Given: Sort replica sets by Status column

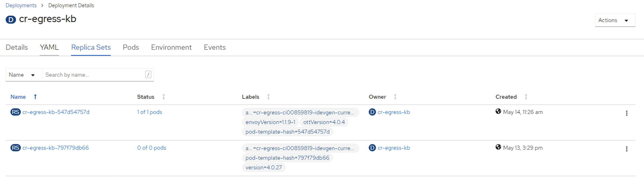Looking at the screenshot, I should point(164,97).
